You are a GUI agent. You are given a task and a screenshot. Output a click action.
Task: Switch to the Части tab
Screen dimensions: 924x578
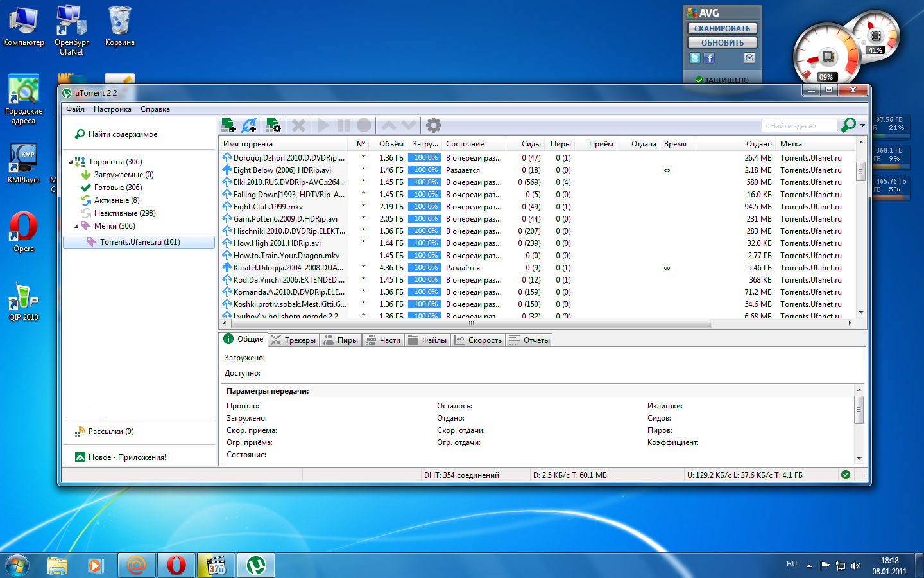click(383, 340)
